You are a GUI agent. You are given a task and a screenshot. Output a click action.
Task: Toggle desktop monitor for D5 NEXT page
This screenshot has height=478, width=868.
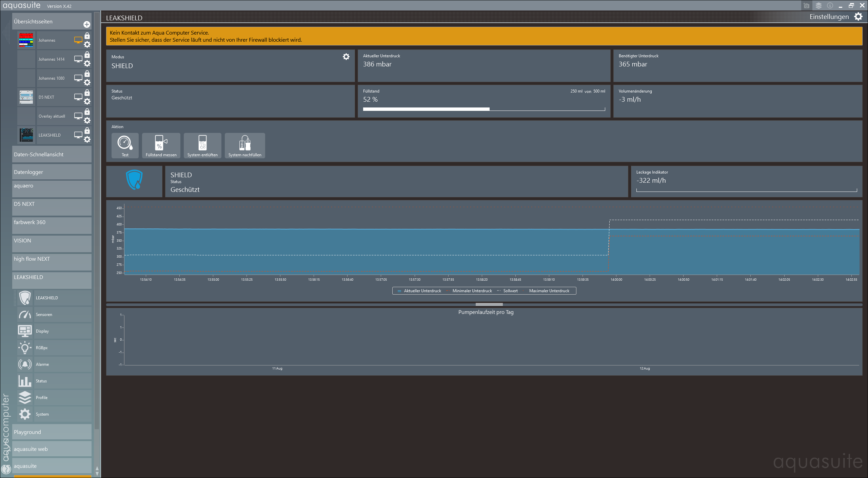(78, 97)
